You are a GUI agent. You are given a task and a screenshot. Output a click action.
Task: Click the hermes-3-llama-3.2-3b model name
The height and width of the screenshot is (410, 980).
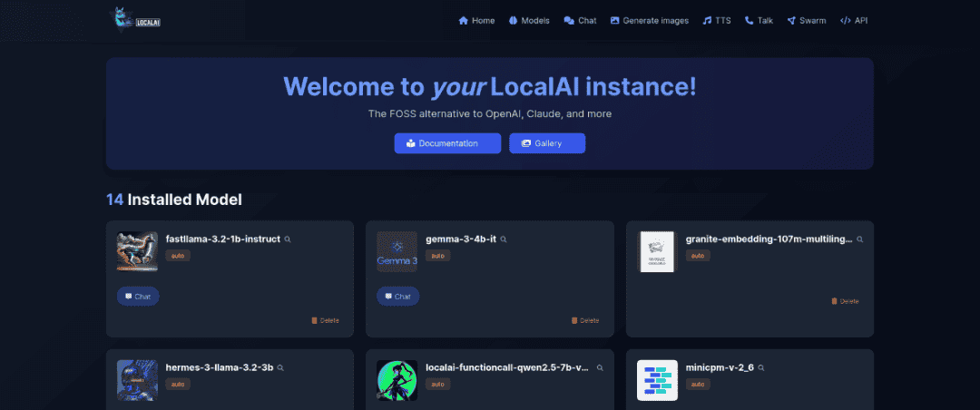(220, 366)
